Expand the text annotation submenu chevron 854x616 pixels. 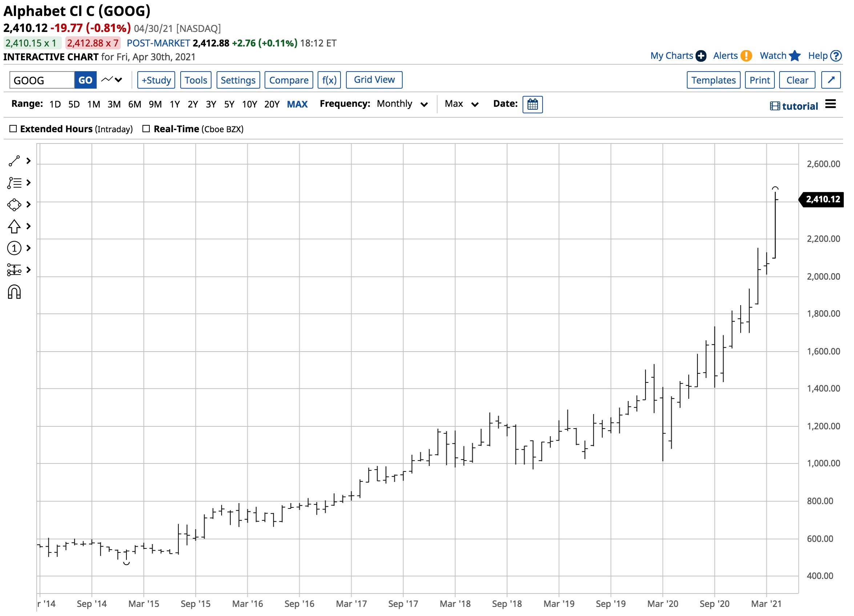click(x=29, y=183)
